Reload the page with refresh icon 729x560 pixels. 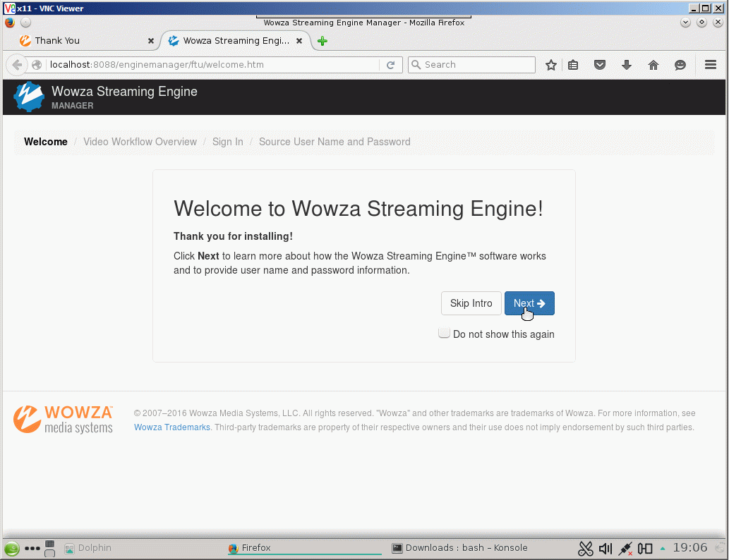(390, 65)
